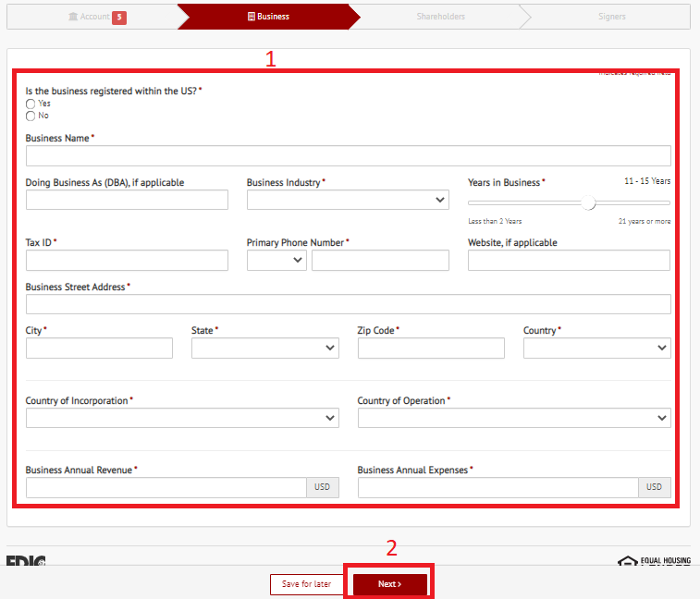The image size is (700, 599).
Task: Click the Years in Business slider handle
Action: (x=588, y=202)
